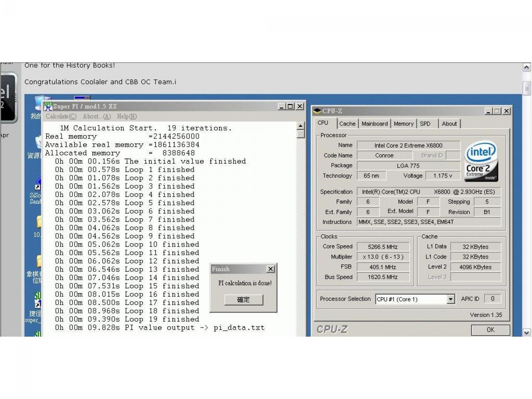Click the 'Loop 10 finished' line
This screenshot has height=399, width=532.
127,244
